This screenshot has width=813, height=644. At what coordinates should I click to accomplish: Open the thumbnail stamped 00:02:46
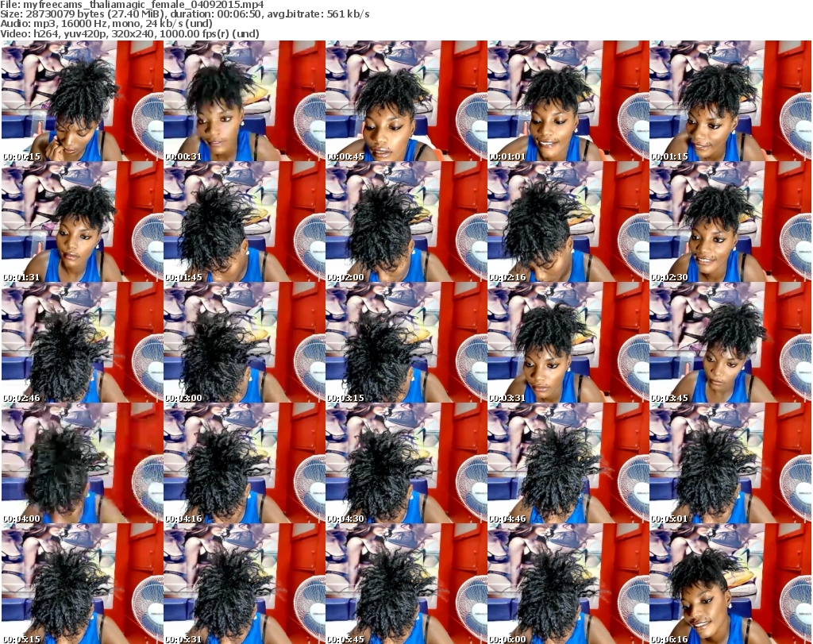click(x=83, y=342)
